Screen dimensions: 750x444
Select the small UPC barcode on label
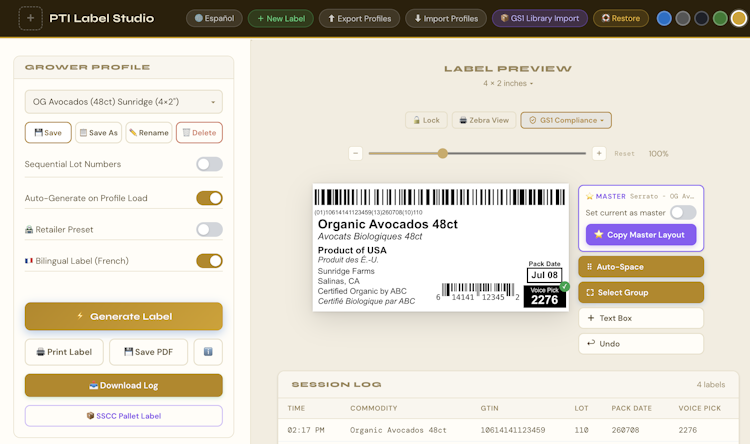click(477, 292)
